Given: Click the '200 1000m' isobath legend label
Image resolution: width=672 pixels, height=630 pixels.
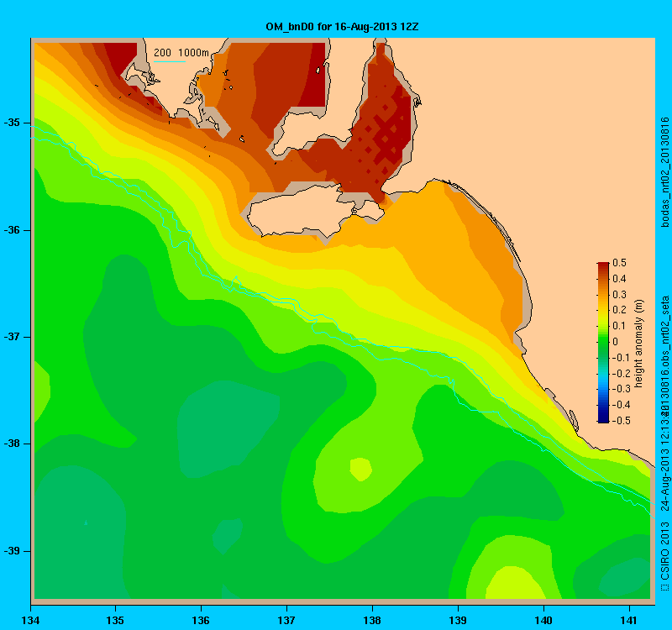Looking at the screenshot, I should (x=181, y=53).
